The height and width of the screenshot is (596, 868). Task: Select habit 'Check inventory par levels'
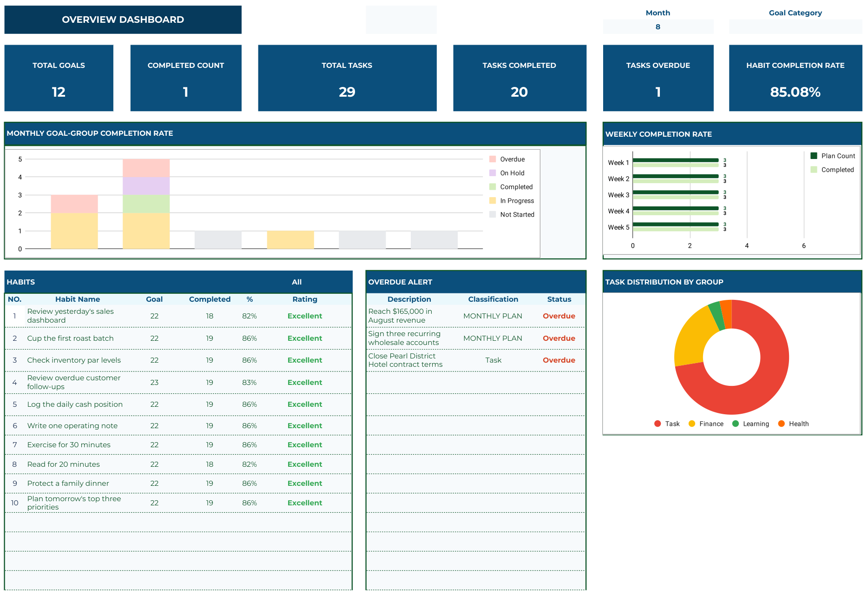(74, 360)
